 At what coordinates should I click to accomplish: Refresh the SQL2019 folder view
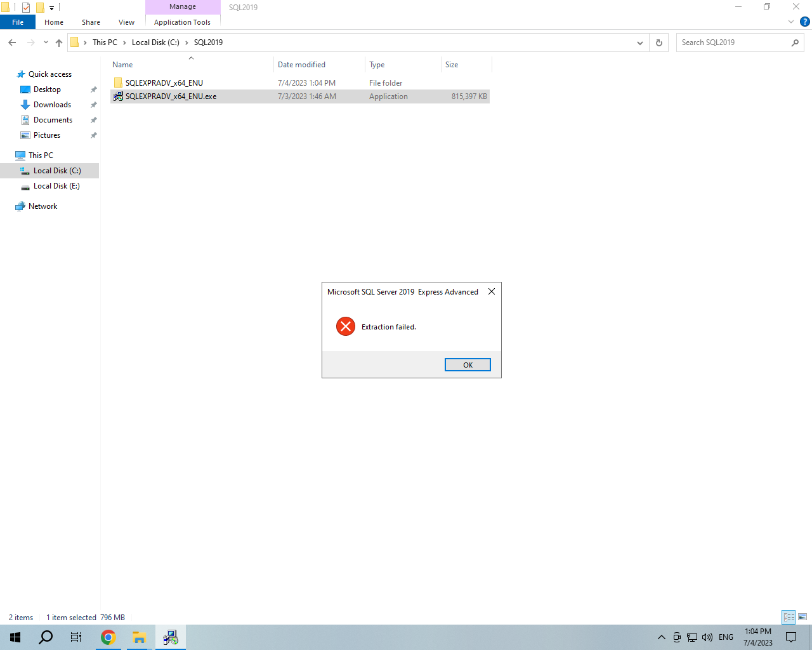coord(658,43)
